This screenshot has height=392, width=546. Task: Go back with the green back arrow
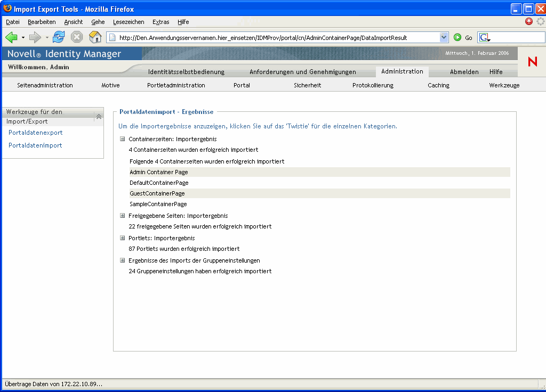11,37
